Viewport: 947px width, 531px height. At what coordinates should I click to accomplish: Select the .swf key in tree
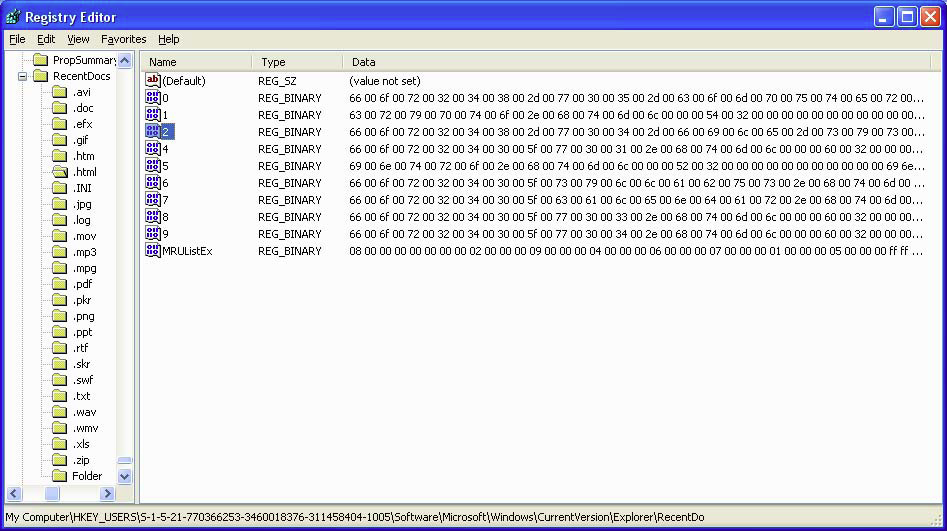(x=83, y=380)
